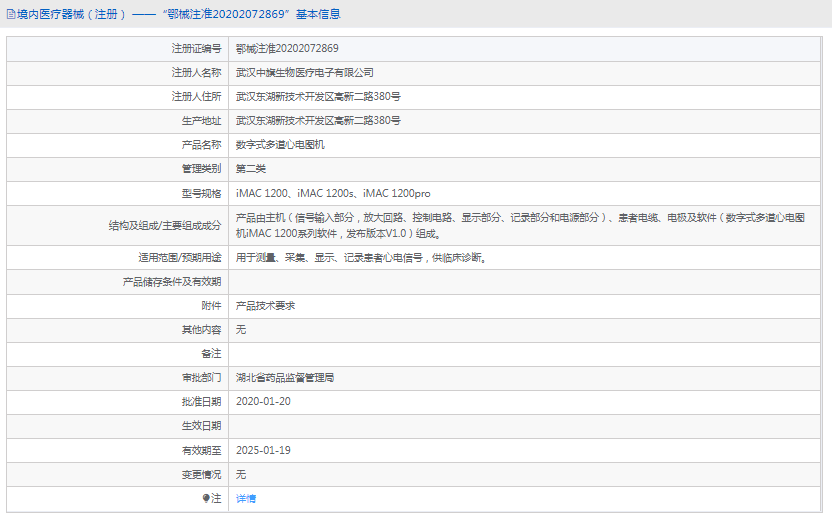Click the address value in 注册人住所 row

(x=318, y=97)
